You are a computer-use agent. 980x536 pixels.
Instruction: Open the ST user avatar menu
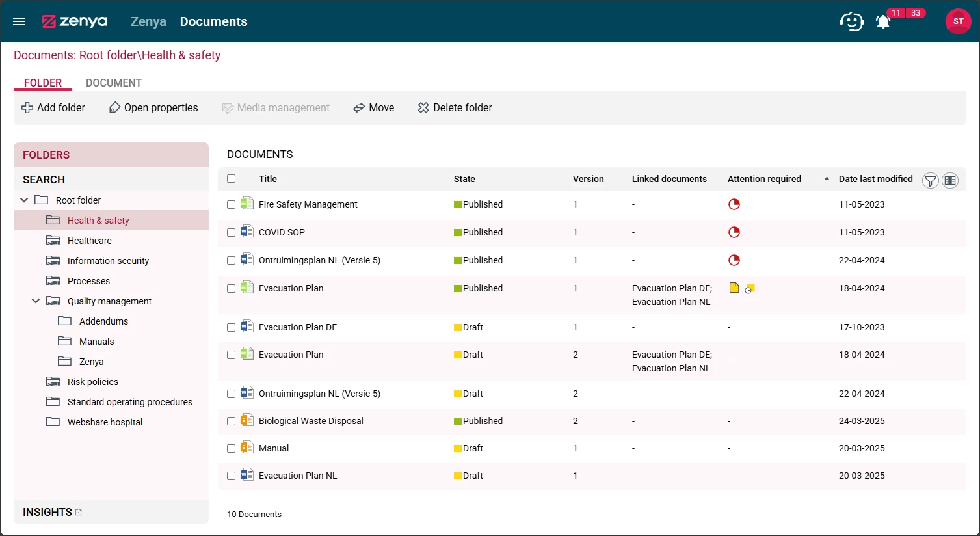[x=957, y=21]
